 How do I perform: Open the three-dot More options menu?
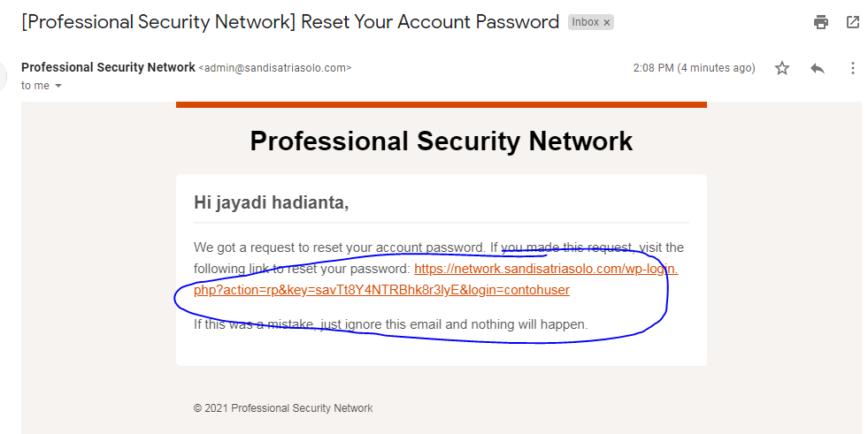(853, 68)
